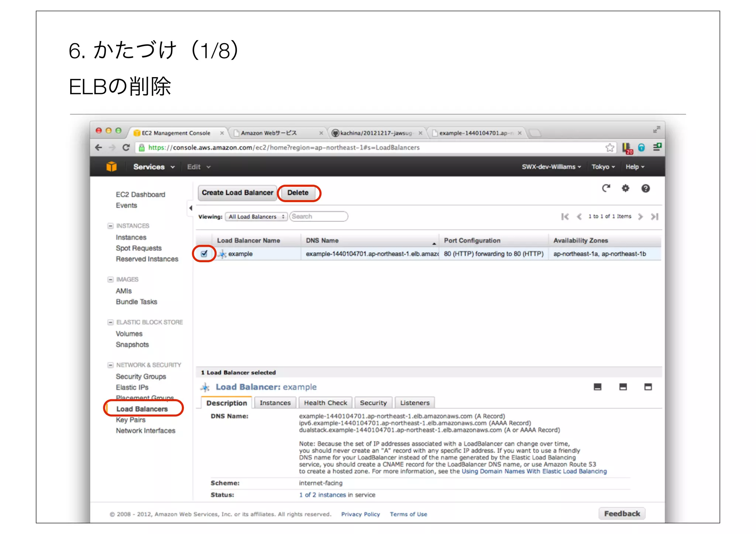The width and height of the screenshot is (756, 534).
Task: Bookmark page with star icon
Action: (610, 148)
